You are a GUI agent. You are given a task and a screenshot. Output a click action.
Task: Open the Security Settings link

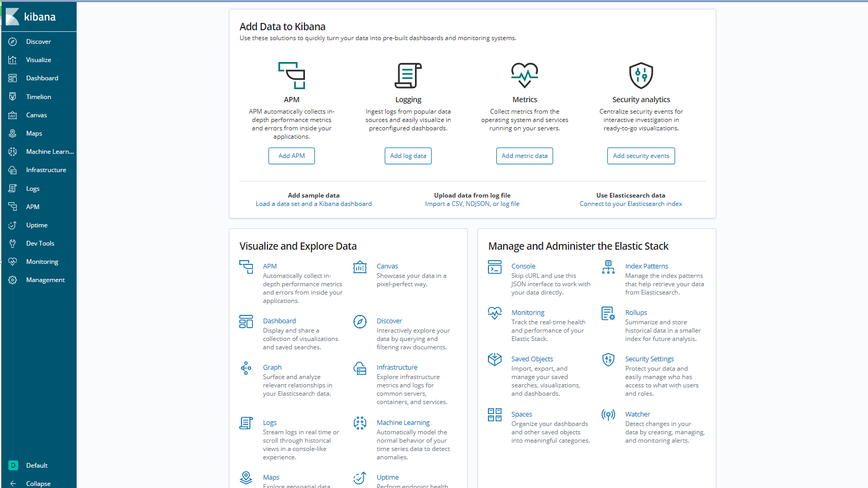[x=650, y=359]
